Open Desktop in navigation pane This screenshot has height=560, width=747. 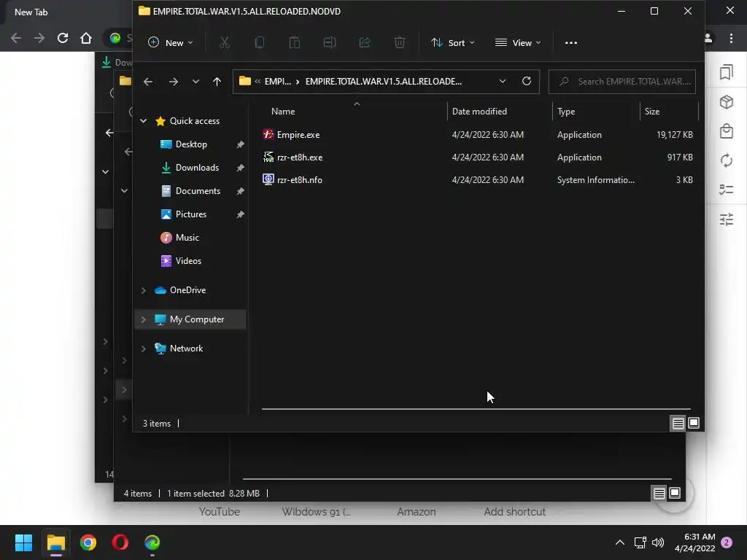(x=191, y=144)
